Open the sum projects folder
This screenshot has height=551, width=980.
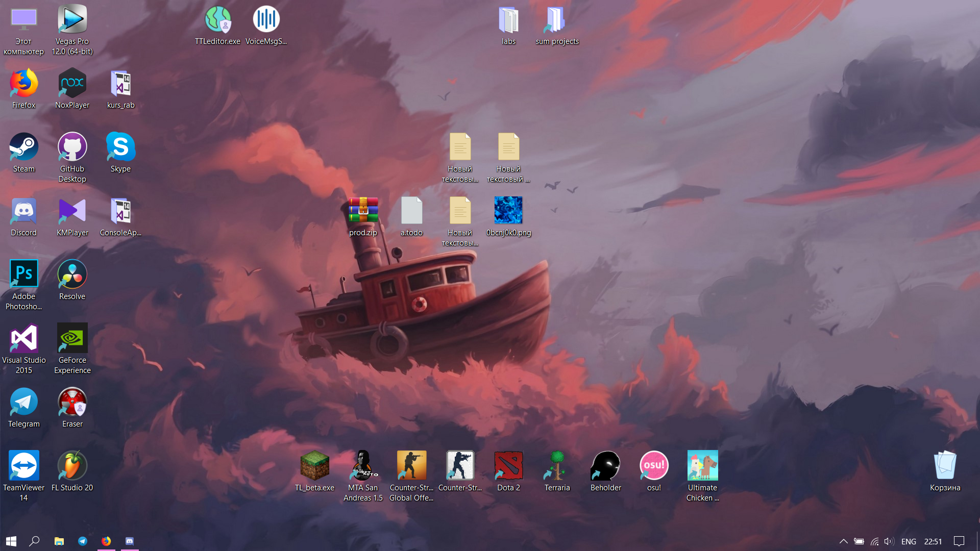tap(557, 26)
